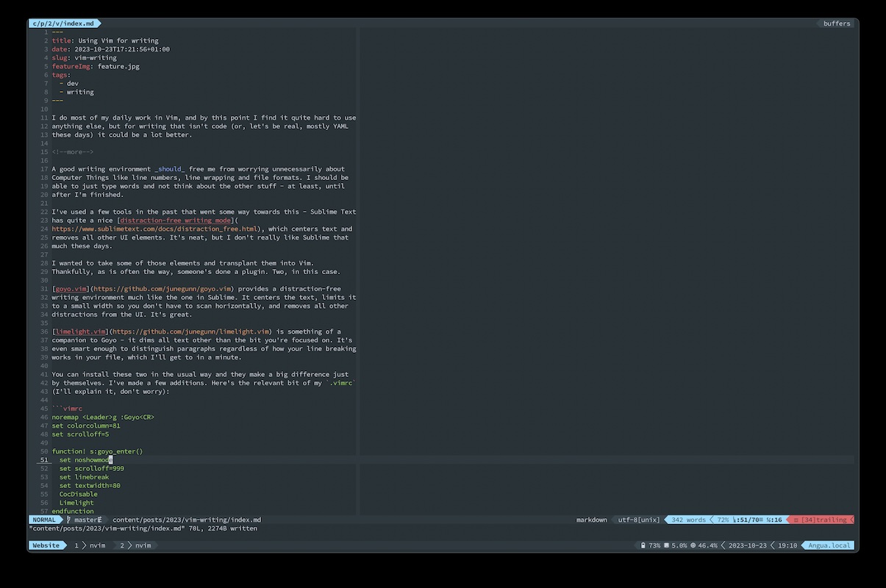This screenshot has height=588, width=886.
Task: Click the set noshowmode line
Action: coord(86,459)
